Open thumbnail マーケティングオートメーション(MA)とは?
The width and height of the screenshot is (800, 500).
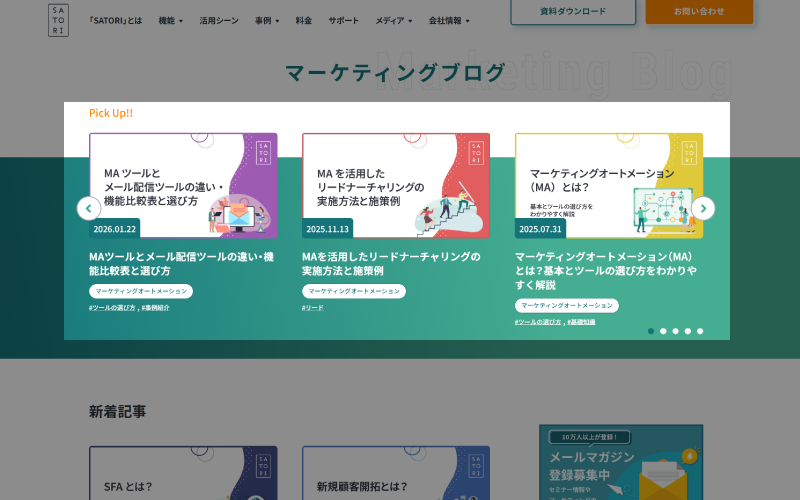tap(609, 186)
